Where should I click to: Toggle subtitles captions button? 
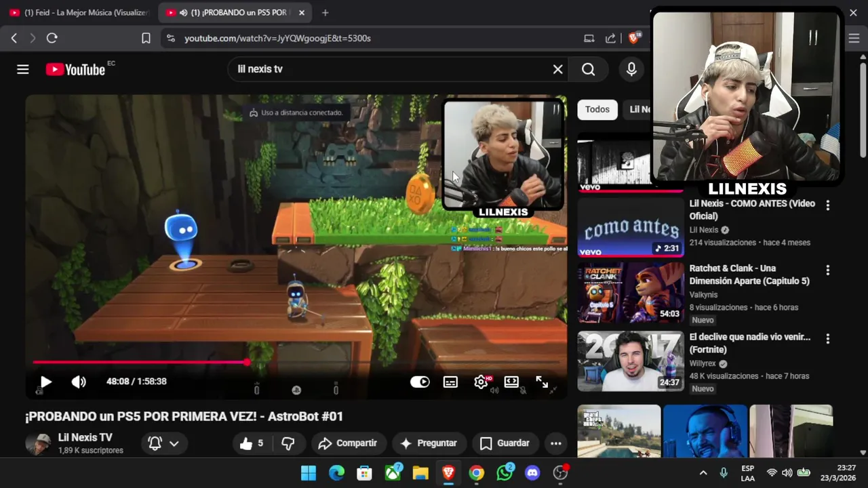(450, 382)
